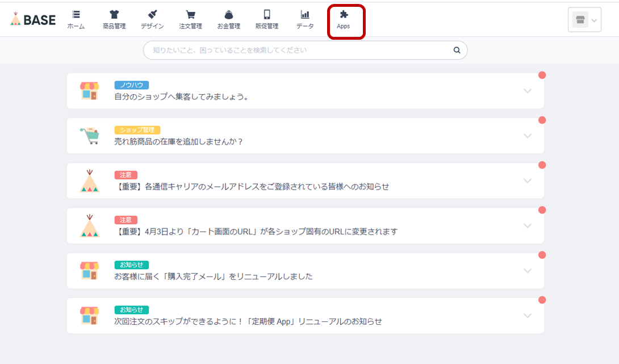The image size is (619, 364).
Task: Click 注意 tag on カート画面のURL notice
Action: pos(126,220)
